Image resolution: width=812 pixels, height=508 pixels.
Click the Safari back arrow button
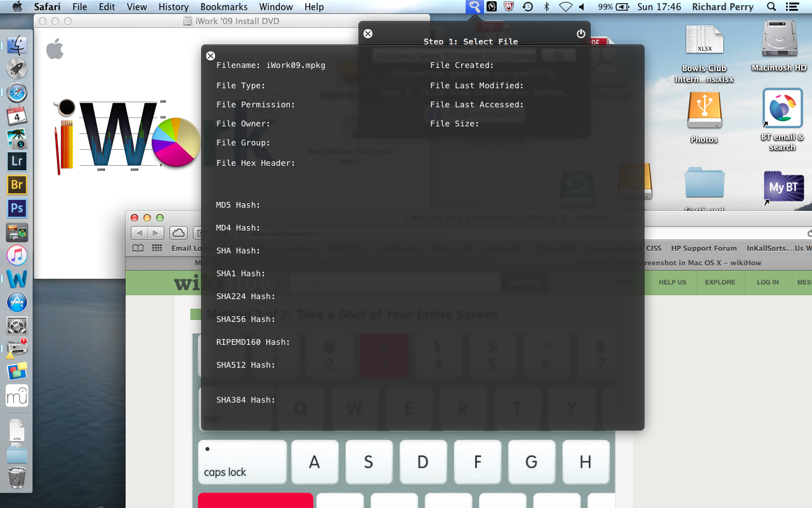click(140, 233)
